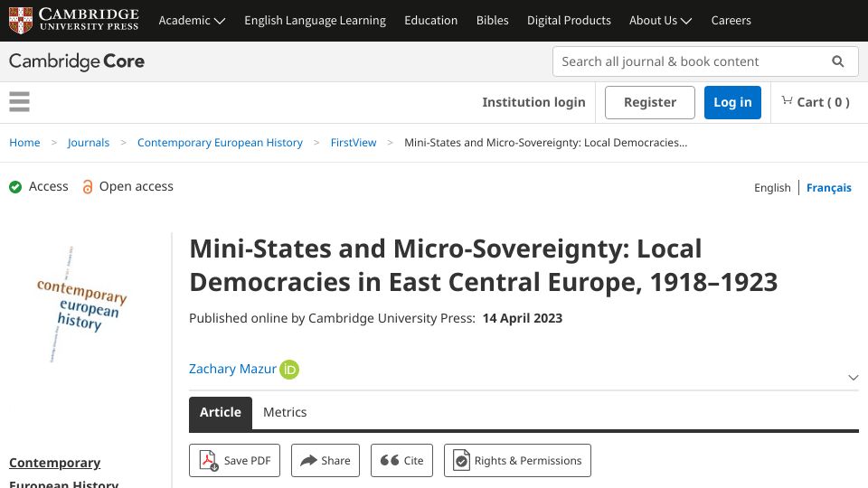Screen dimensions: 868x488
Task: Click the search magnifier icon
Action: [837, 61]
